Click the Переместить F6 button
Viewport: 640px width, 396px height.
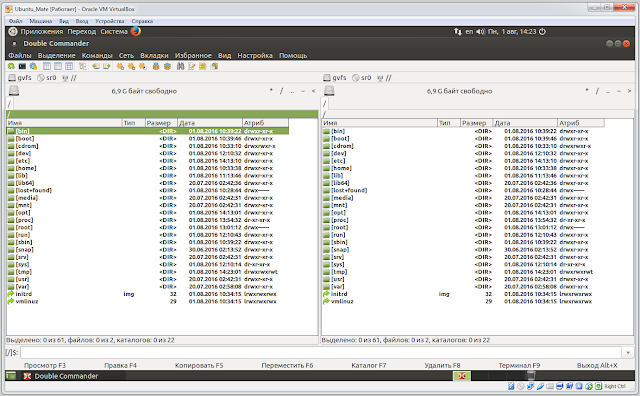tap(287, 365)
